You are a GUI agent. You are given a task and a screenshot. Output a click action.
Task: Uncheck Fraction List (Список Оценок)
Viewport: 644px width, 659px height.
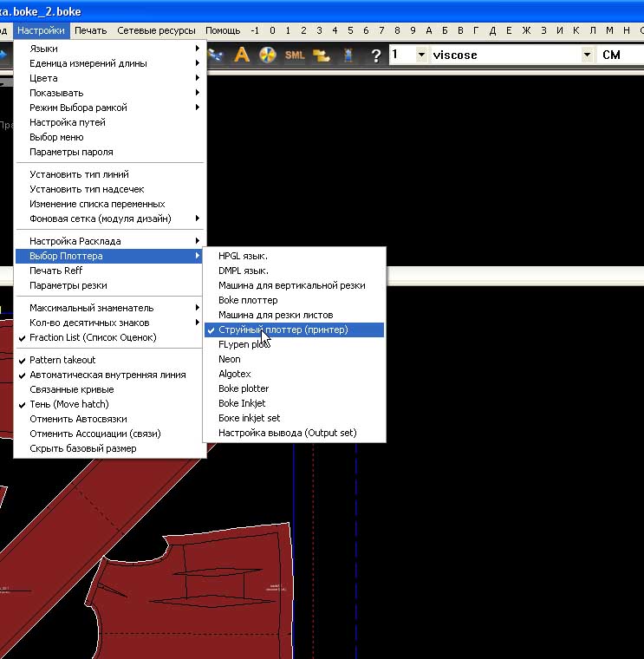[93, 337]
